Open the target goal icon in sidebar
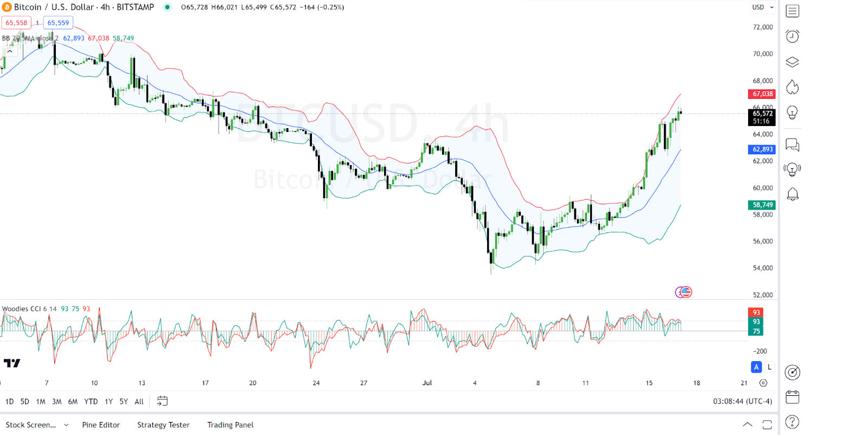Screen dimensions: 868x435 pyautogui.click(x=792, y=372)
